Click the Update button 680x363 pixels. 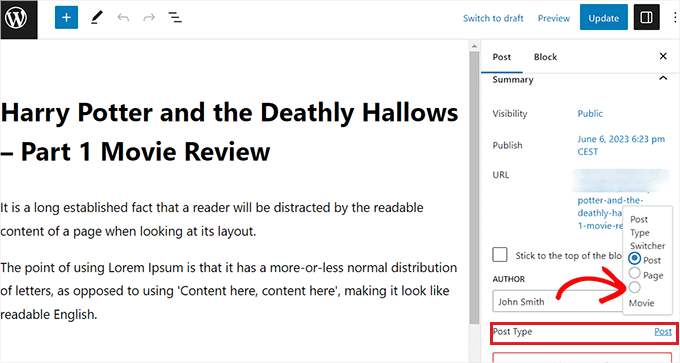click(x=604, y=17)
